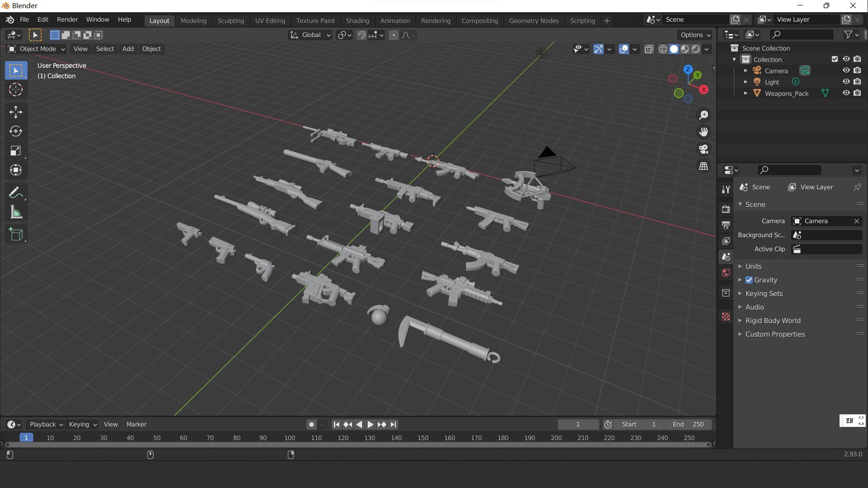Click the red X axis gizmo
This screenshot has height=488, width=868.
point(704,89)
